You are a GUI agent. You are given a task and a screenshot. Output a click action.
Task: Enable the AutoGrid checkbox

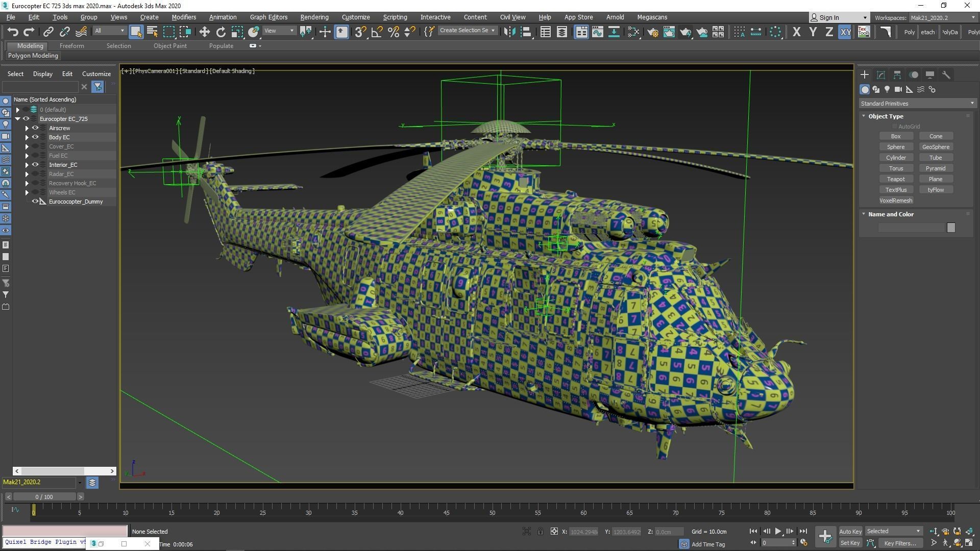[894, 127]
